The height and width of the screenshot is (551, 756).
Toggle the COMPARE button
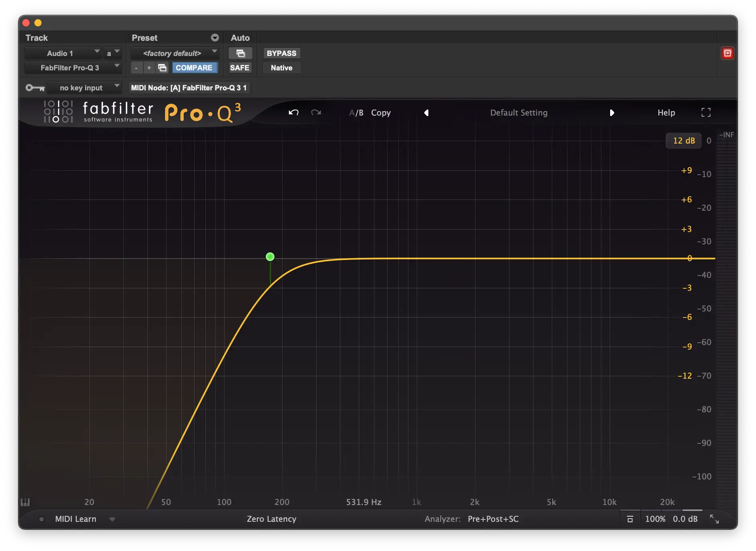[194, 68]
